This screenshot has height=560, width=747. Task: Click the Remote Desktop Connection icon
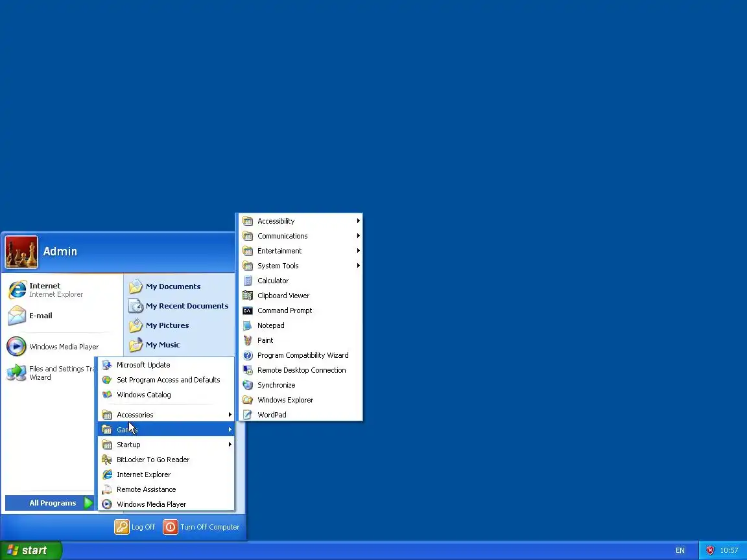pos(248,370)
